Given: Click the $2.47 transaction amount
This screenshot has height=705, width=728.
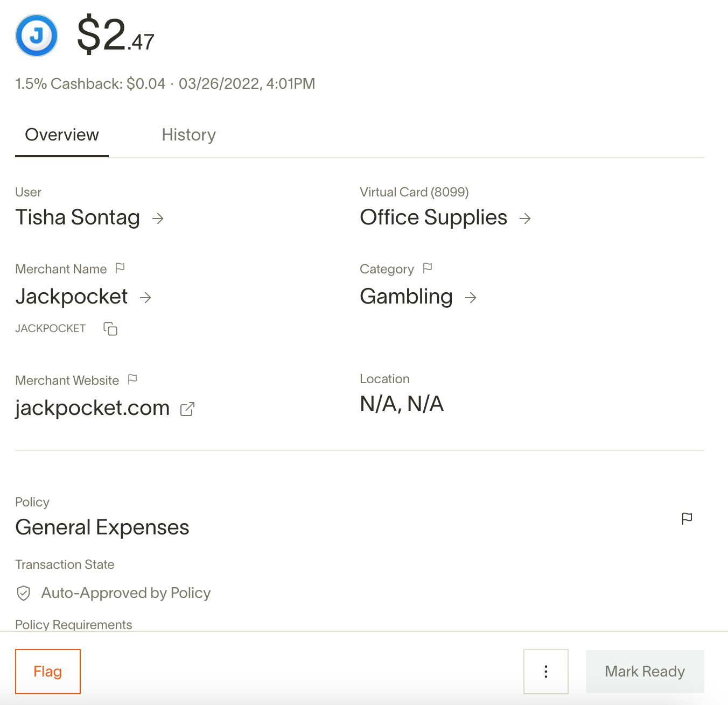Looking at the screenshot, I should click(x=116, y=35).
